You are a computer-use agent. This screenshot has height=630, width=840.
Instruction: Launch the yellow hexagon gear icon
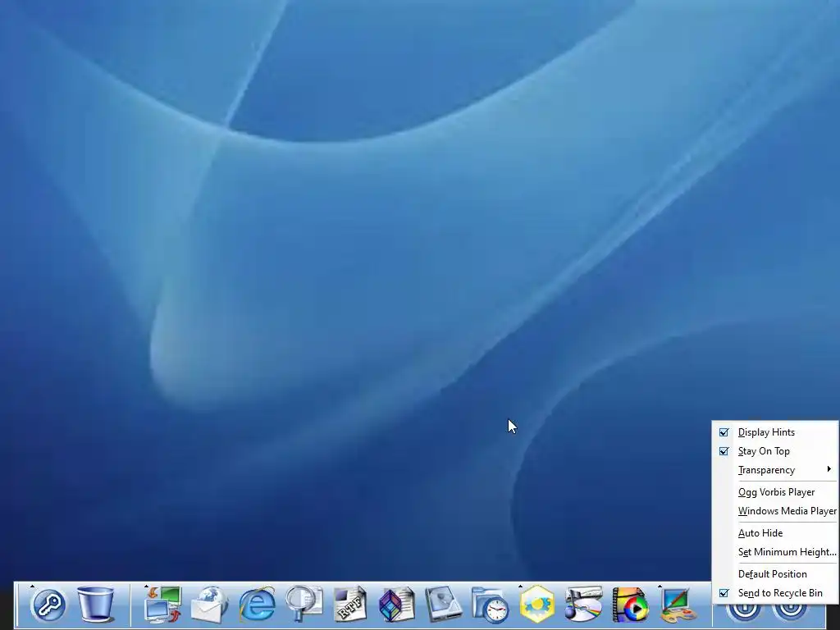coord(536,605)
